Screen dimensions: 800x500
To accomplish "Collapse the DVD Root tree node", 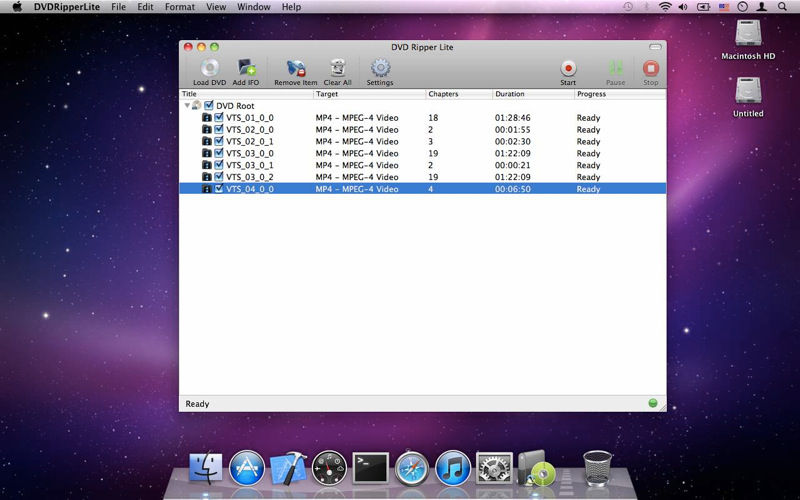I will pyautogui.click(x=187, y=106).
